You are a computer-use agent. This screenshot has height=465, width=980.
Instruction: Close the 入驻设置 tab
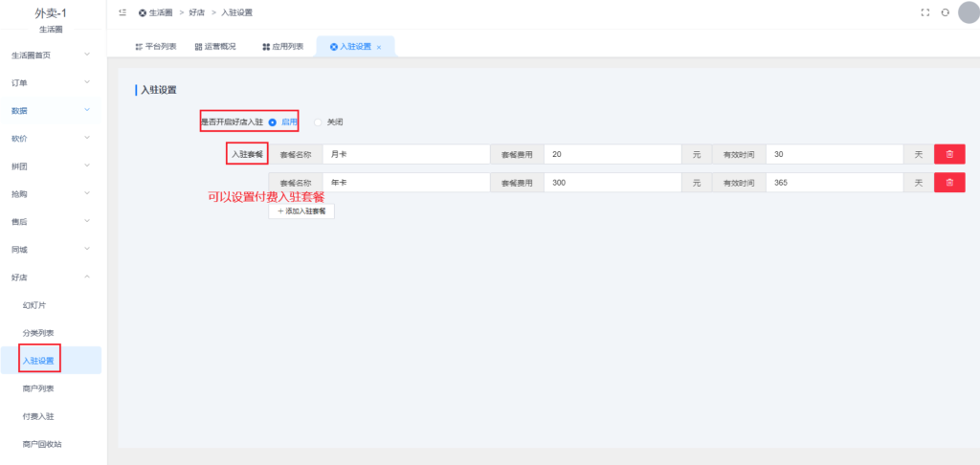pyautogui.click(x=379, y=47)
